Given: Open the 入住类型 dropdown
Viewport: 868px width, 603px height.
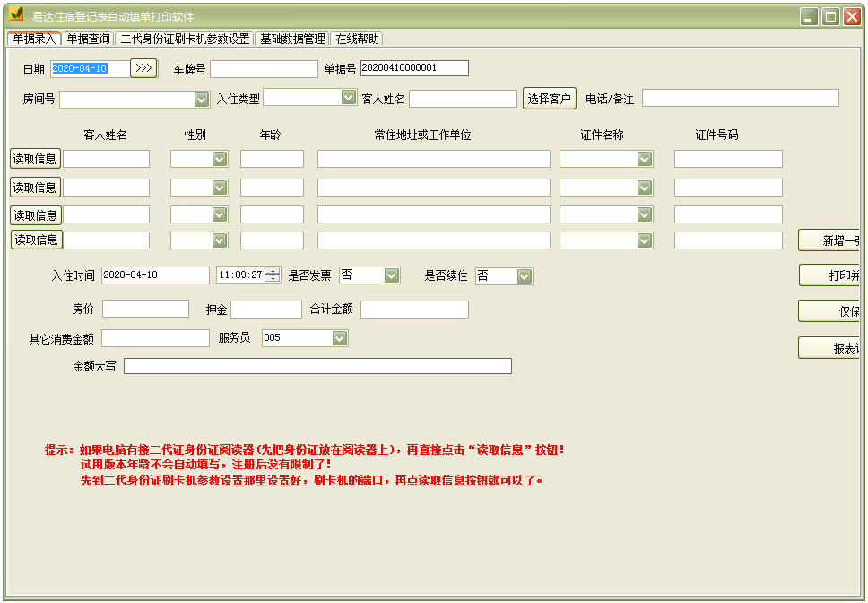Looking at the screenshot, I should pos(349,97).
